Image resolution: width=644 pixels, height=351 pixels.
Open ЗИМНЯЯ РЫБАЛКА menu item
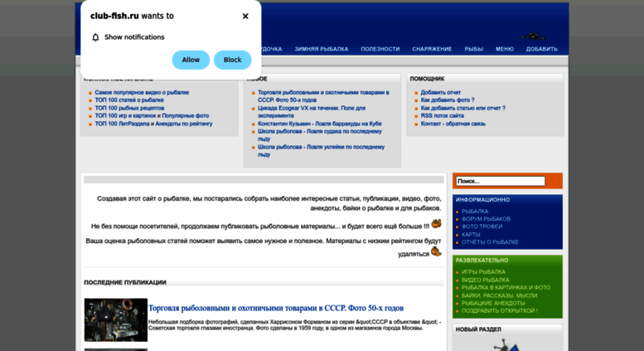tap(322, 49)
